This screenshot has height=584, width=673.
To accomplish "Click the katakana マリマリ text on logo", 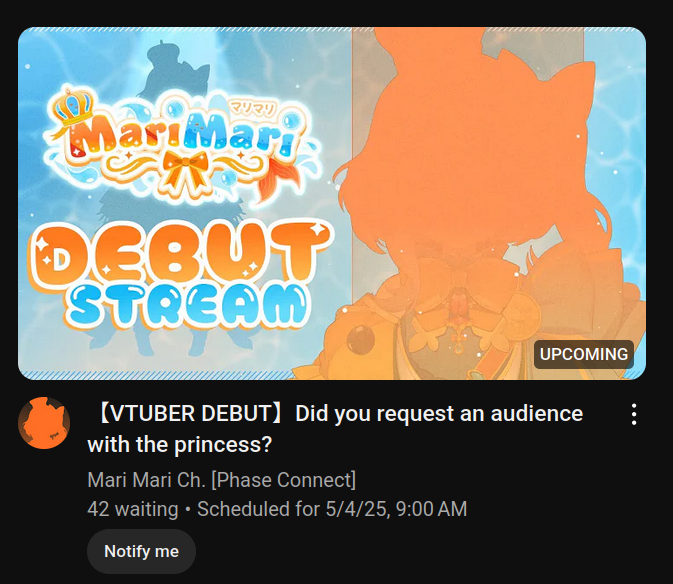I will tap(252, 109).
